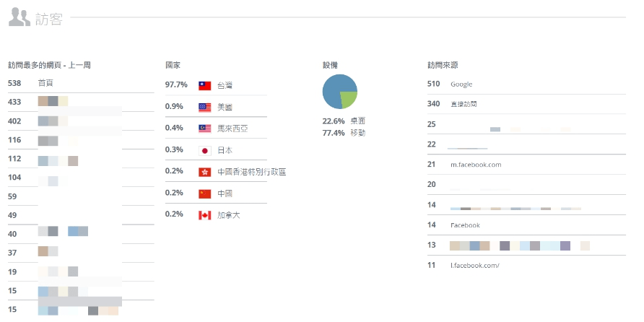The height and width of the screenshot is (322, 644).
Task: Click the United States flag icon
Action: pyautogui.click(x=204, y=107)
